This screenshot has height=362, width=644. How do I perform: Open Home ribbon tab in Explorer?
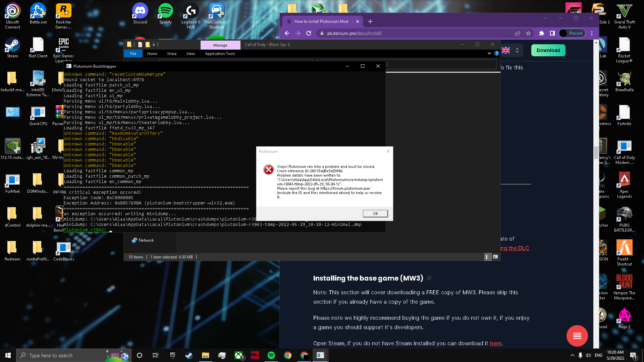click(152, 54)
